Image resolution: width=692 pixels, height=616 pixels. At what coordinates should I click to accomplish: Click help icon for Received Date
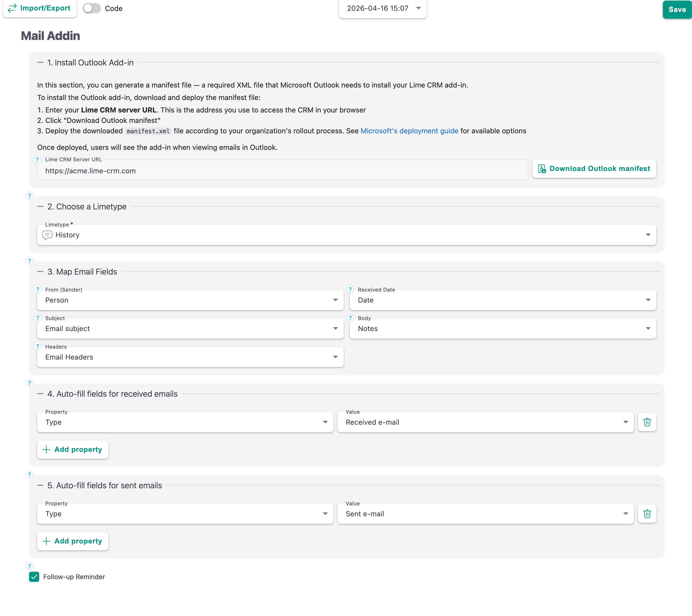tap(350, 289)
